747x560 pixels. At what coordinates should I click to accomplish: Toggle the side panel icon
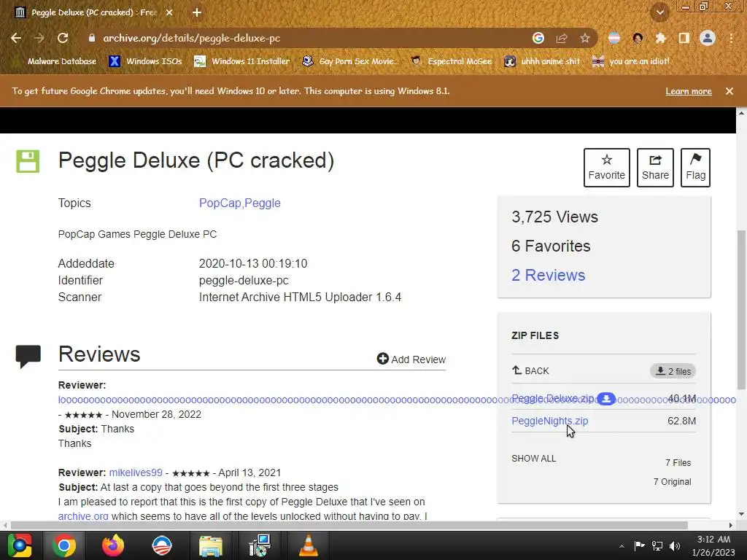684,38
